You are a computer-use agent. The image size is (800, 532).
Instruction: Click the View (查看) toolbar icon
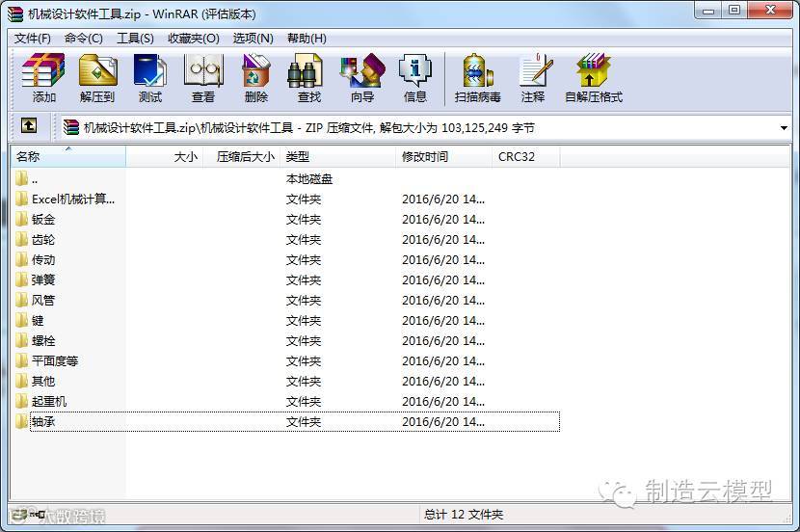pyautogui.click(x=203, y=78)
